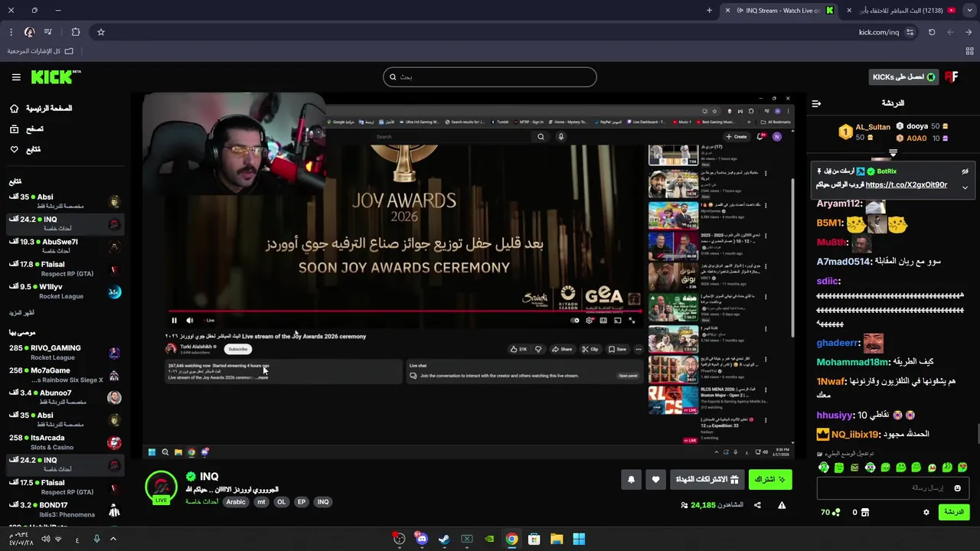Open recommended channel Mo7aGame

[65, 375]
